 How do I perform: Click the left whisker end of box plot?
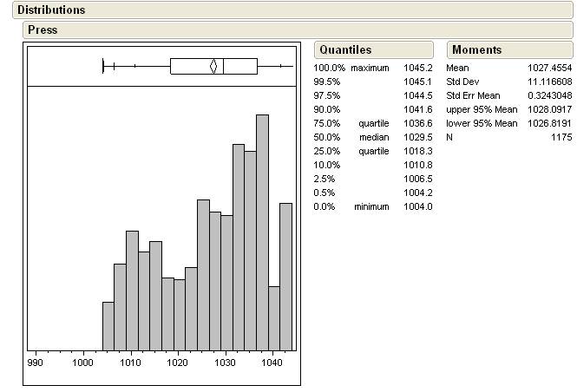(x=103, y=66)
